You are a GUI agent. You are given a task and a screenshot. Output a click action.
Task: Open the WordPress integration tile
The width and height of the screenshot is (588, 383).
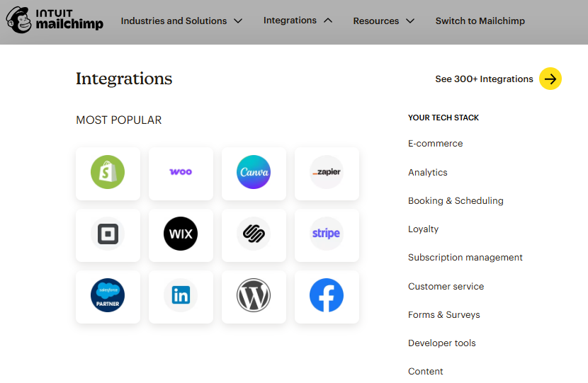(254, 297)
